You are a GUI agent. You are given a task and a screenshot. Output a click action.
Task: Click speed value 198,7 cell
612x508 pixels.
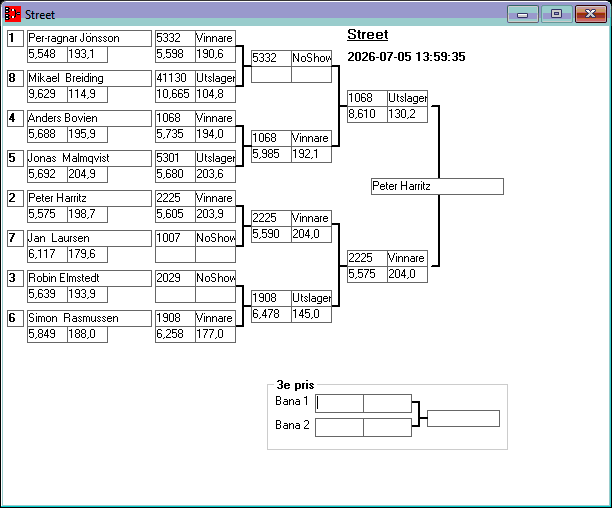pyautogui.click(x=87, y=214)
